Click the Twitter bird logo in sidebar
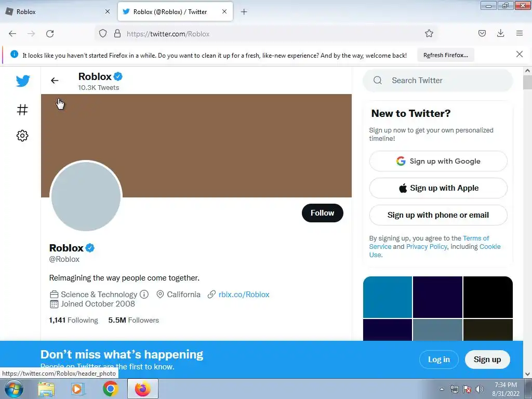 [x=23, y=81]
